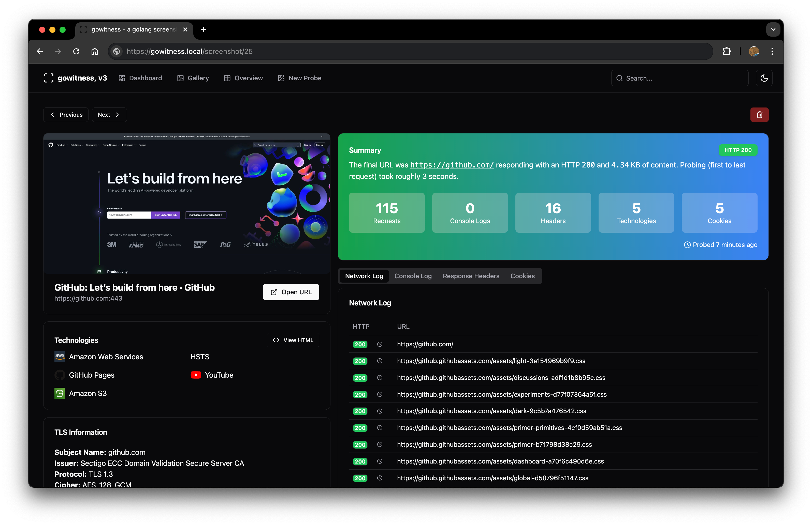This screenshot has width=812, height=525.
Task: Click the gowitness logo bracket icon
Action: tap(48, 78)
